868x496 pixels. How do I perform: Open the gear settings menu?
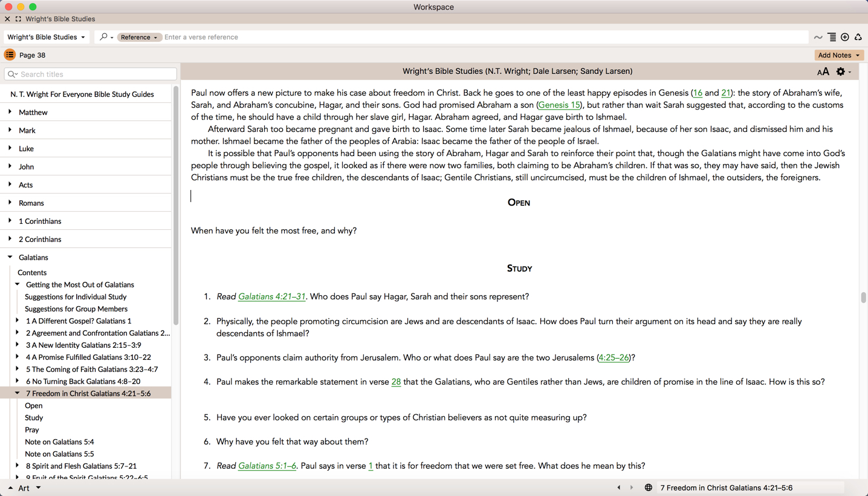click(x=841, y=71)
